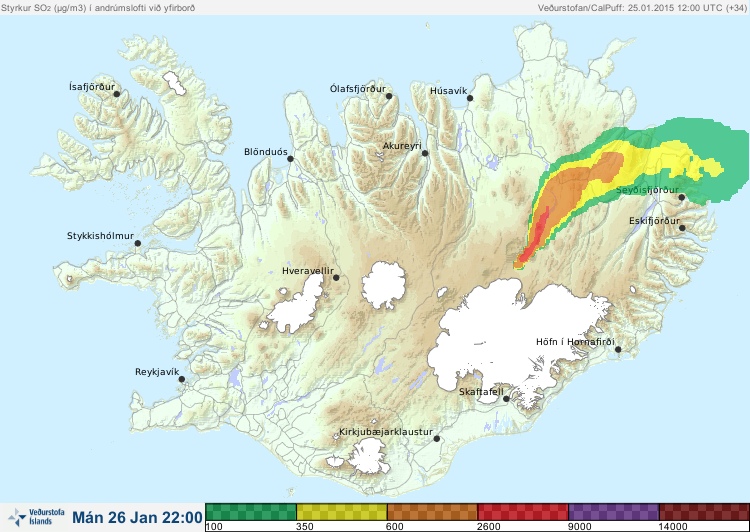This screenshot has width=750, height=532.
Task: Click the Höfn í Hornafirði label
Action: (x=575, y=342)
